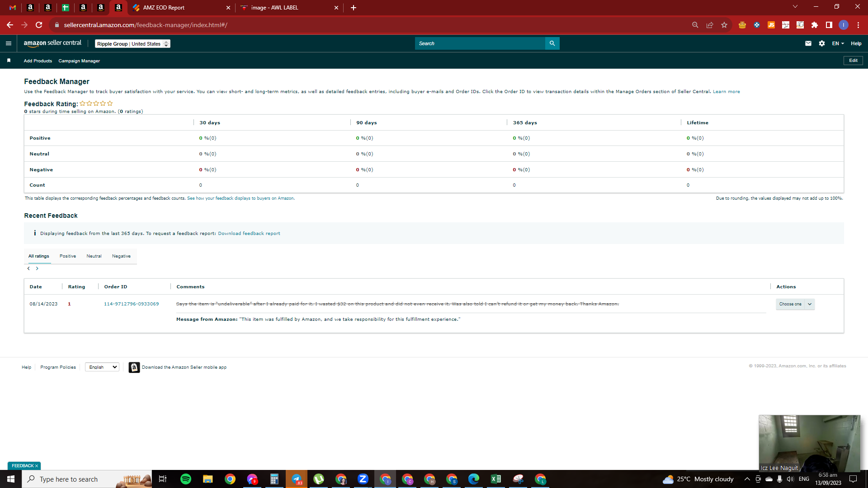Viewport: 868px width, 488px height.
Task: Open the browser extensions puzzle icon
Action: [x=815, y=25]
